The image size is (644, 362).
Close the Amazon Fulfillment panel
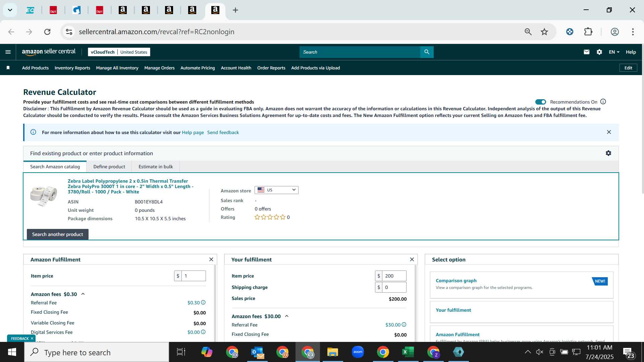point(211,259)
